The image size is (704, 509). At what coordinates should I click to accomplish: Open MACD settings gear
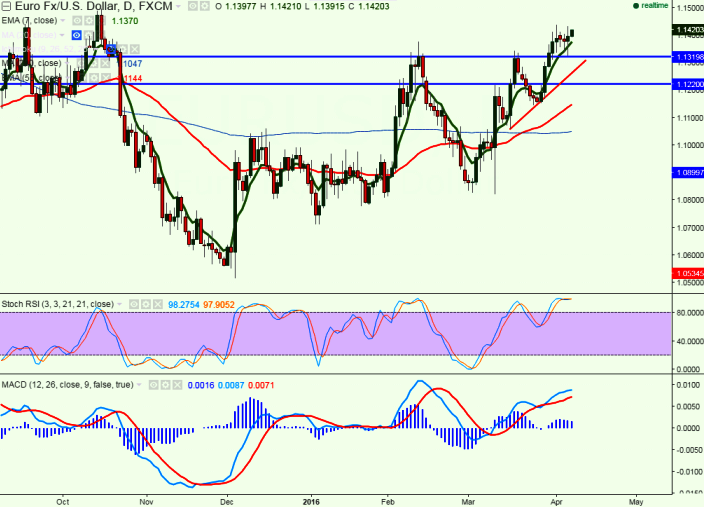pos(165,385)
